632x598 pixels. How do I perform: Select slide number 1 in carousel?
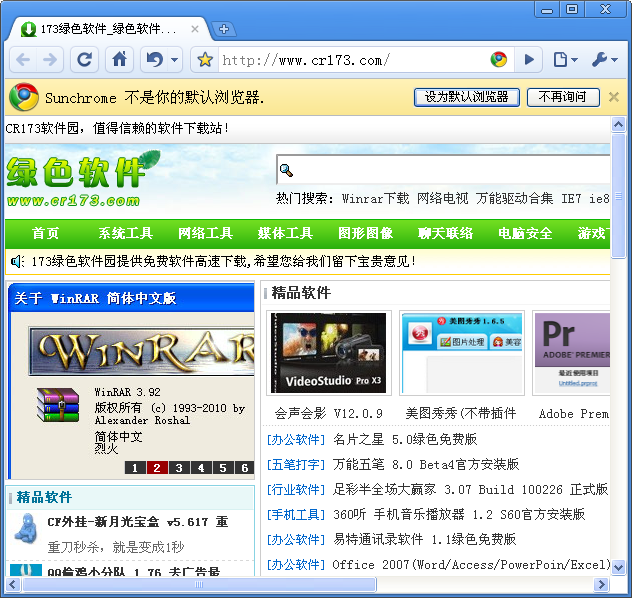[135, 467]
